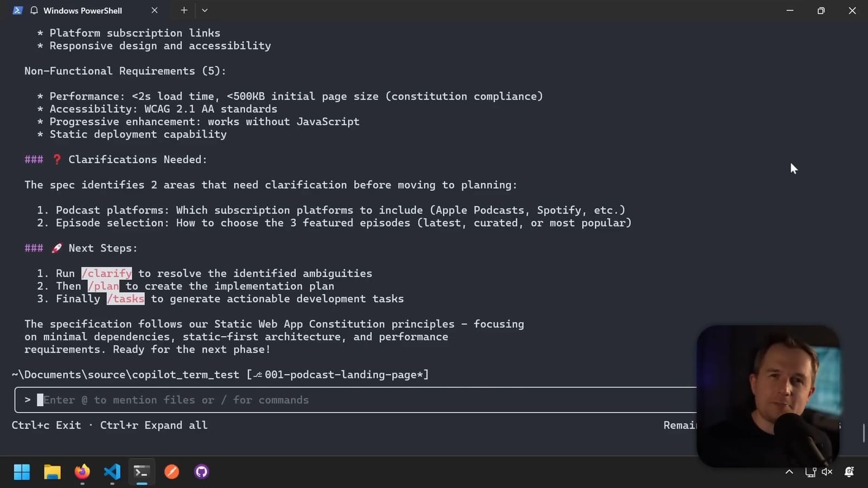Screen dimensions: 868x488
Task: Open GitHub Desktop from the taskbar
Action: (x=201, y=472)
